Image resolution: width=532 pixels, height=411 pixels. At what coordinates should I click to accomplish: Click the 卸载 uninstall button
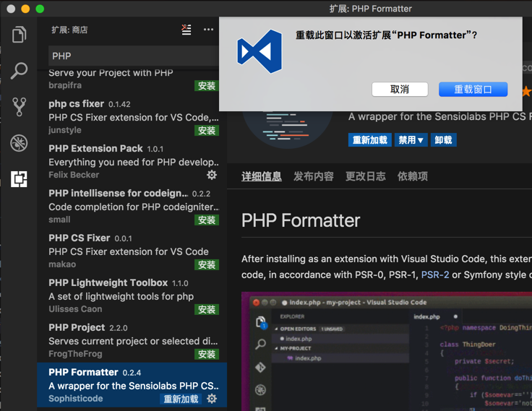pyautogui.click(x=443, y=139)
